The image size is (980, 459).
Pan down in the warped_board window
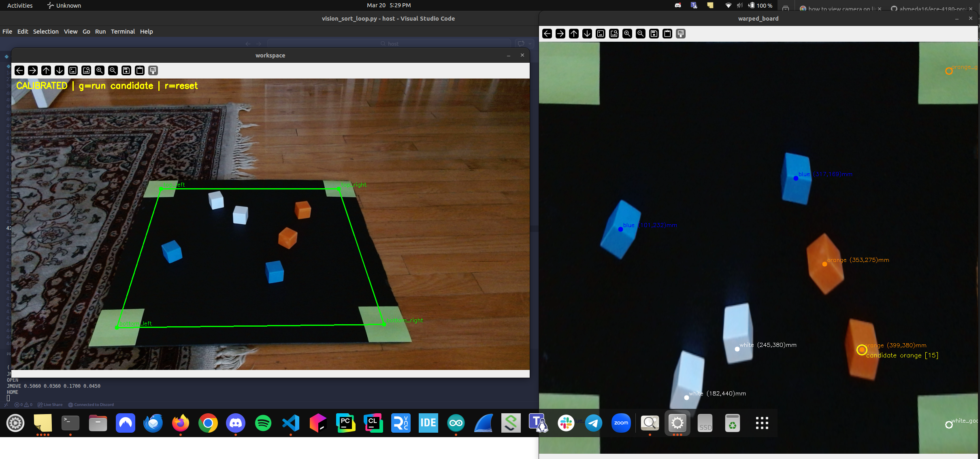click(587, 34)
